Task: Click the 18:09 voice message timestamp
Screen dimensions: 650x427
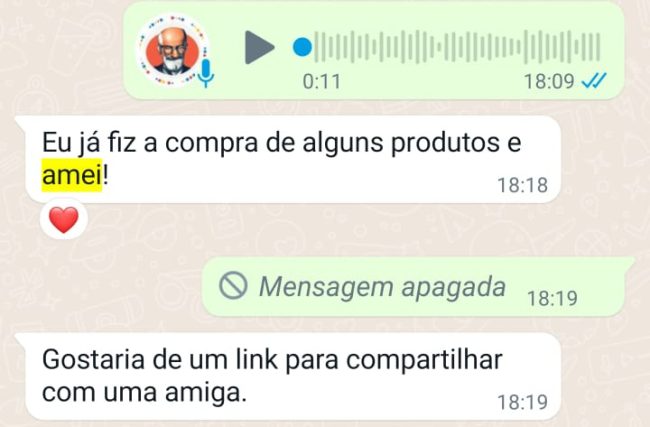Action: tap(549, 81)
